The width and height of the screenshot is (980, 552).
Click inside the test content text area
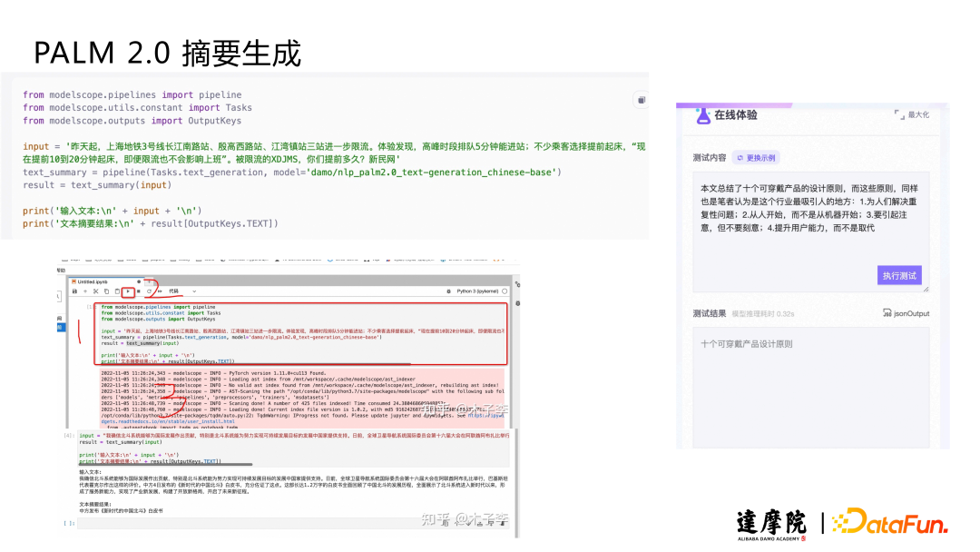click(x=810, y=232)
